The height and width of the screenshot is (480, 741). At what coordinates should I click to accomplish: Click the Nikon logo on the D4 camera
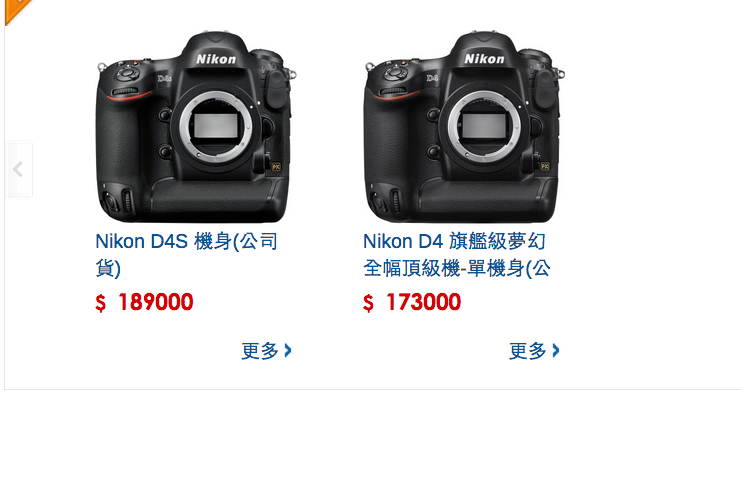point(484,59)
